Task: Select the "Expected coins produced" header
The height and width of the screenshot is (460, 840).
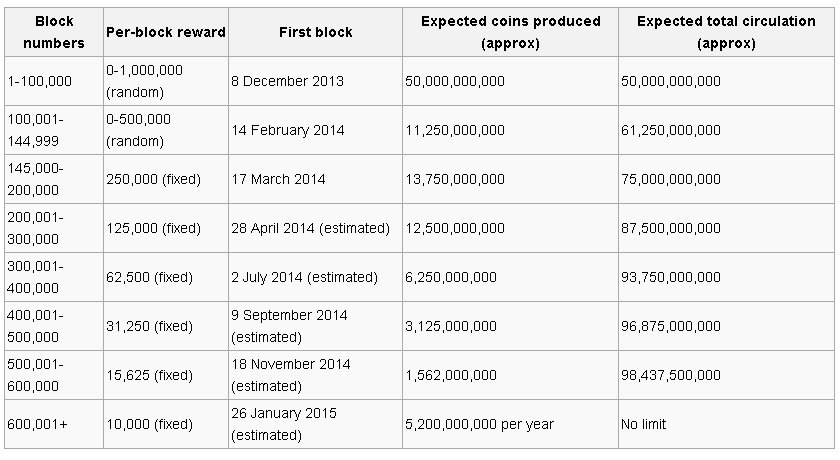Action: click(510, 32)
